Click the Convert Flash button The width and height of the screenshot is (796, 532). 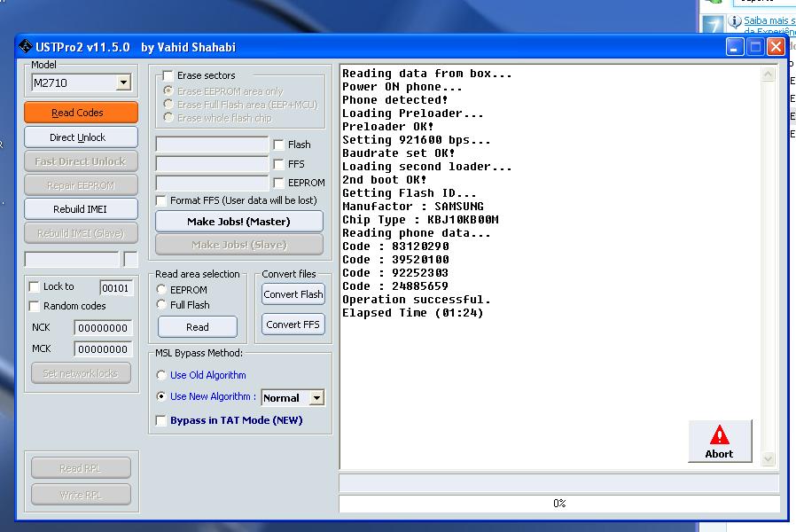293,294
